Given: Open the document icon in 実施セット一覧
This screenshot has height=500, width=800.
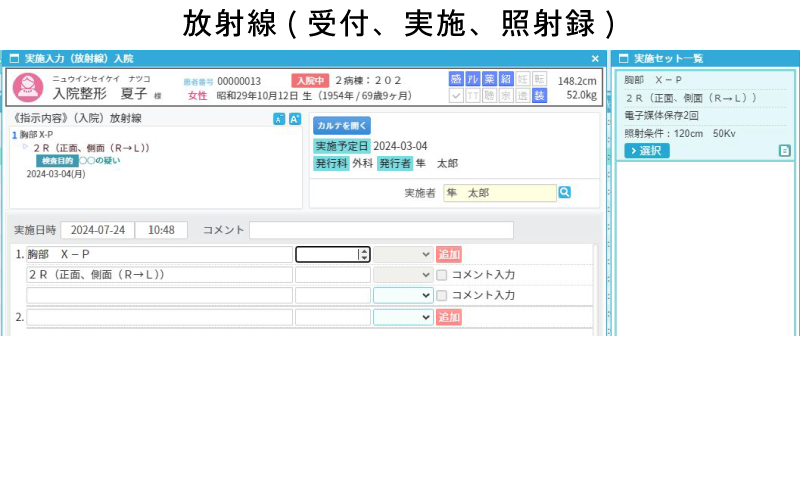Looking at the screenshot, I should pos(785,151).
